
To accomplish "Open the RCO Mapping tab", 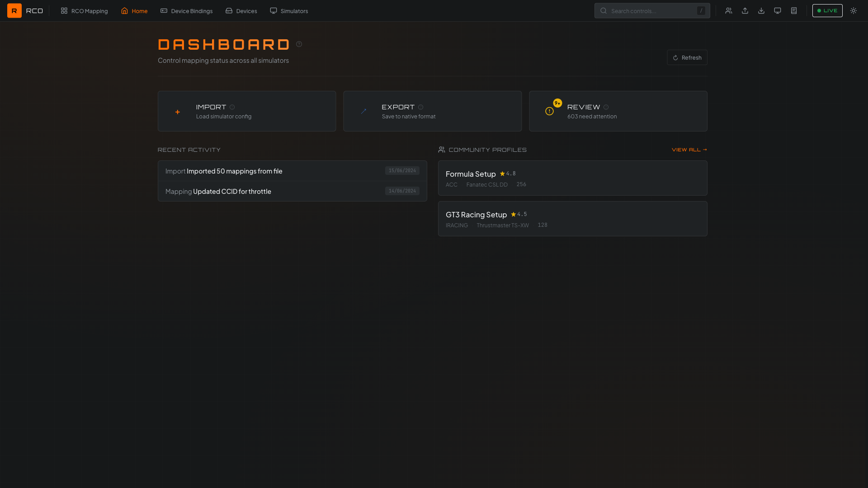I will (85, 11).
